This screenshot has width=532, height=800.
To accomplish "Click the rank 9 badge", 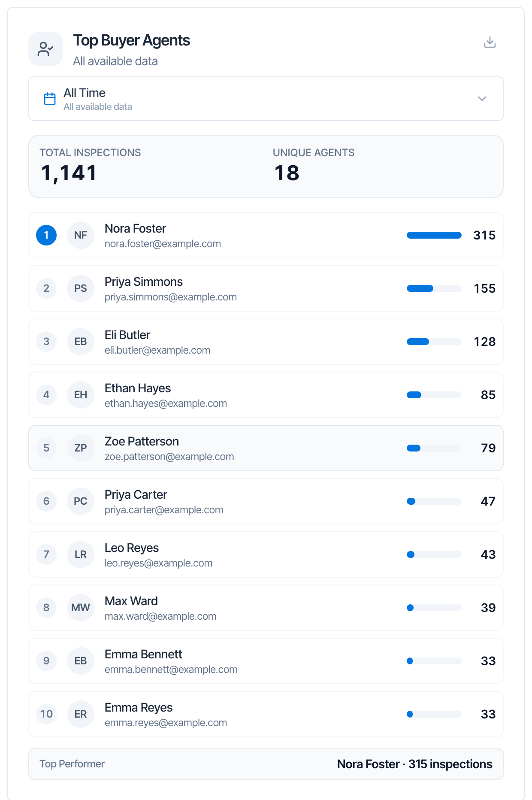I will (x=46, y=661).
